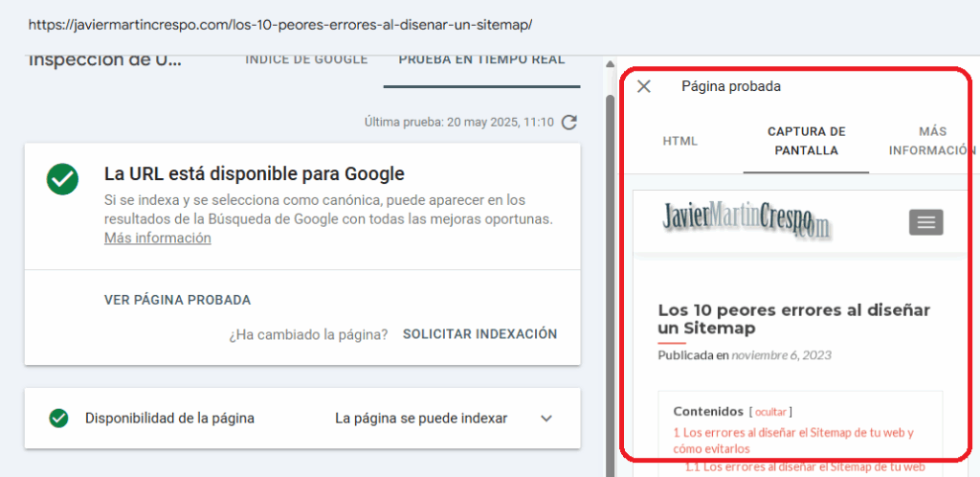Click the green check beside URL disponible
This screenshot has width=980, height=477.
[62, 179]
